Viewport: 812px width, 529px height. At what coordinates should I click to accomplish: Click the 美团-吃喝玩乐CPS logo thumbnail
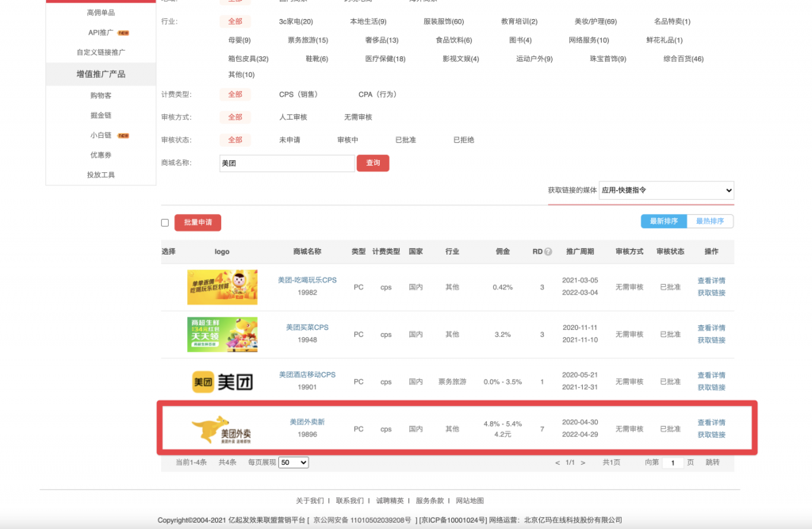222,287
